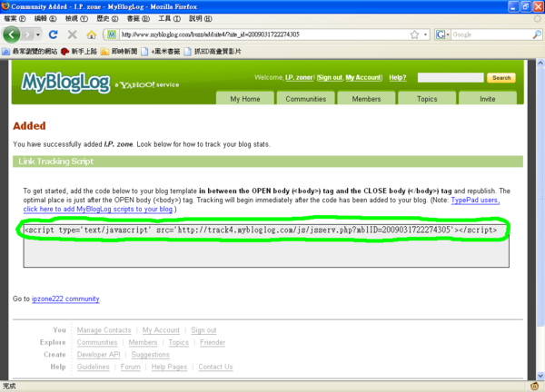Open the 新手上路 bookmark
Screen dimensions: 545x392
click(x=79, y=52)
